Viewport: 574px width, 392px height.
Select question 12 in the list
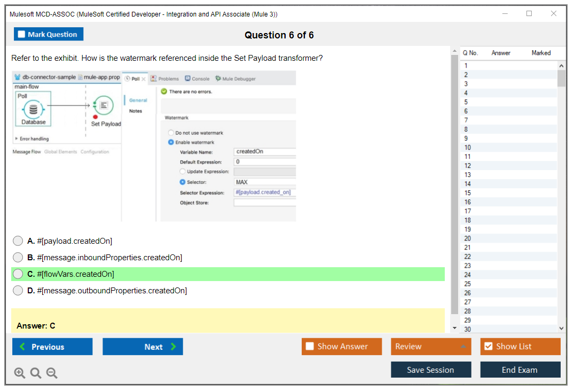click(x=468, y=166)
